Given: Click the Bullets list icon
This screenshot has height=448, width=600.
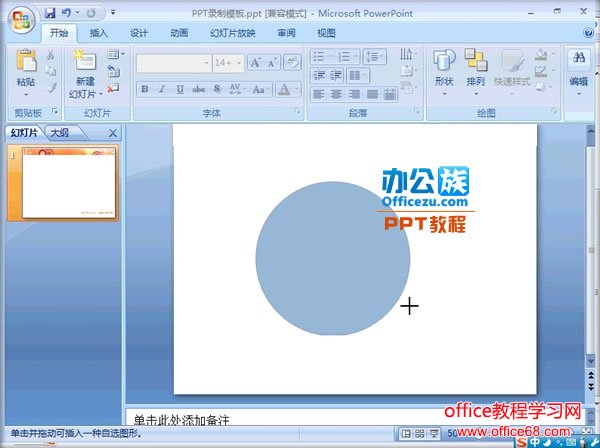Looking at the screenshot, I should tap(318, 57).
